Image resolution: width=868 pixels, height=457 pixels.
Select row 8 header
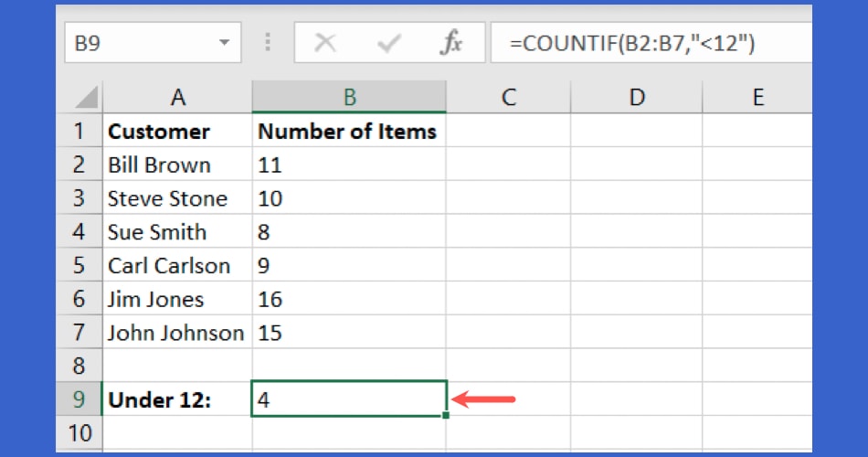79,366
